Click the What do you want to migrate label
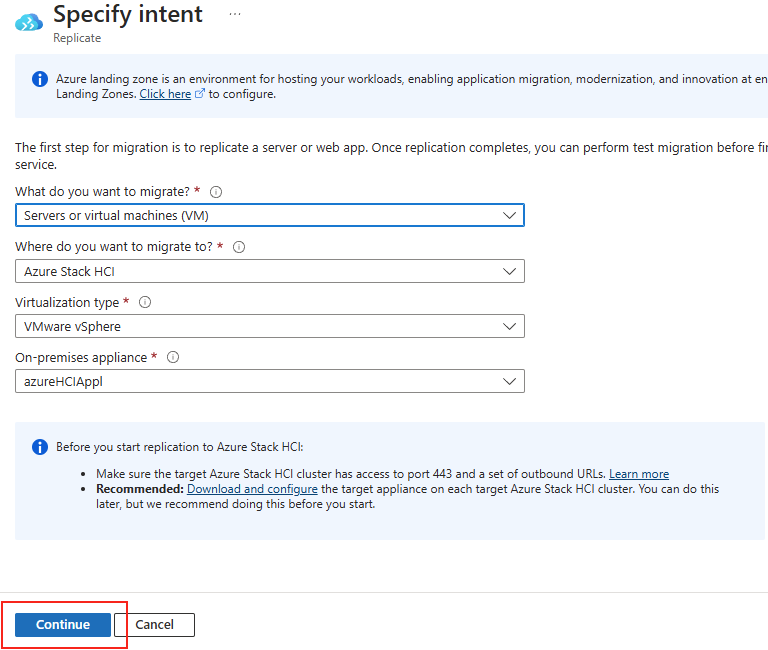The image size is (768, 650). 102,192
